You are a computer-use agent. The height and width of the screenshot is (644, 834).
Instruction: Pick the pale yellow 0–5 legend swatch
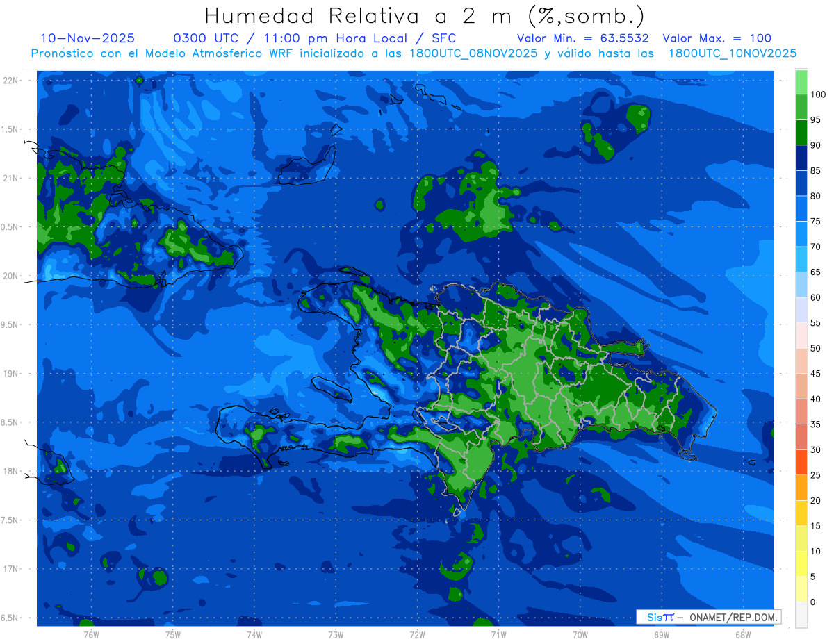tap(801, 589)
